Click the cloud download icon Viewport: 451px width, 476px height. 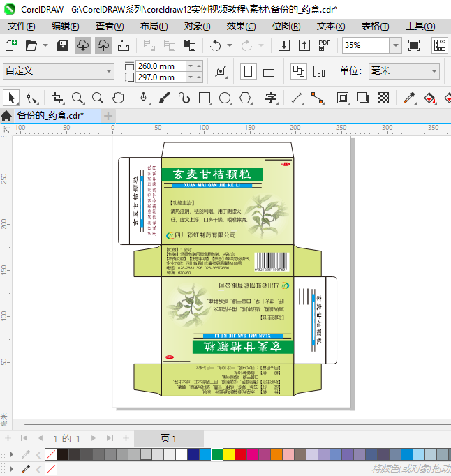(x=83, y=45)
